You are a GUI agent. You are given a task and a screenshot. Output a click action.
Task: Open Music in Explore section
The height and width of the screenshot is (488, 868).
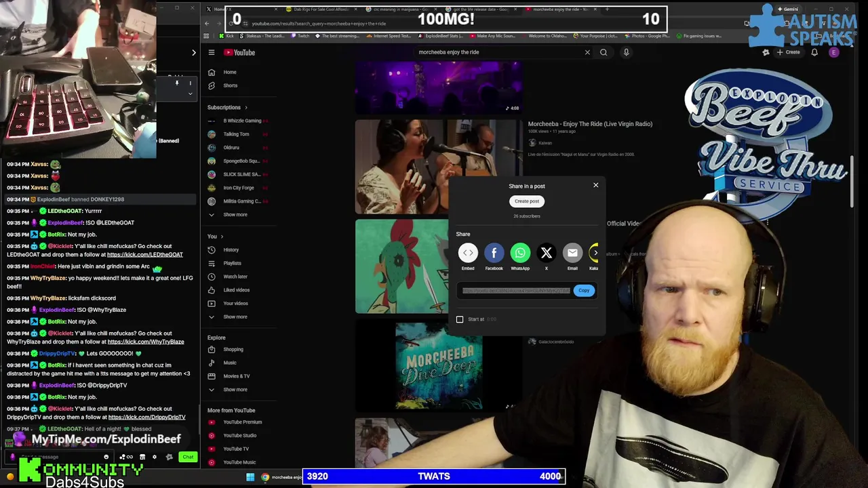tap(229, 363)
